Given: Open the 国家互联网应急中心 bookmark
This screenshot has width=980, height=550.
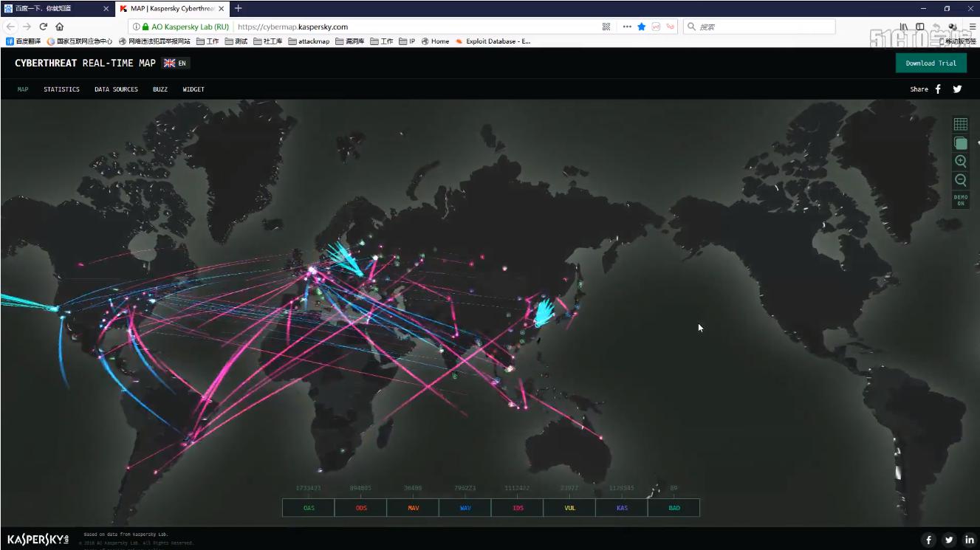Looking at the screenshot, I should (80, 41).
